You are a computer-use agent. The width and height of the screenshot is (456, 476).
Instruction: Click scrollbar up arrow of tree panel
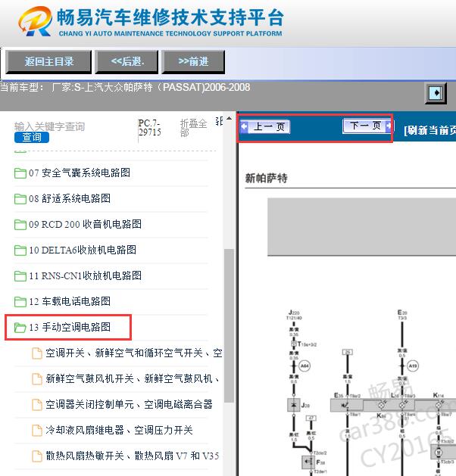229,119
